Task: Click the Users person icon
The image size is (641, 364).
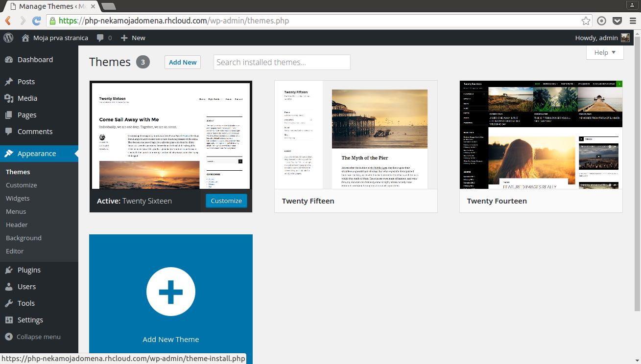Action: click(x=9, y=287)
